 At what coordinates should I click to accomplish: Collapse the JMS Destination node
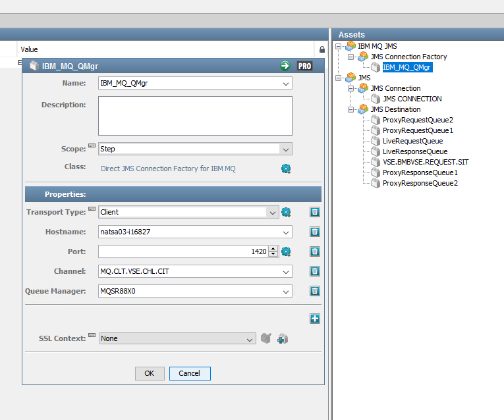(350, 109)
